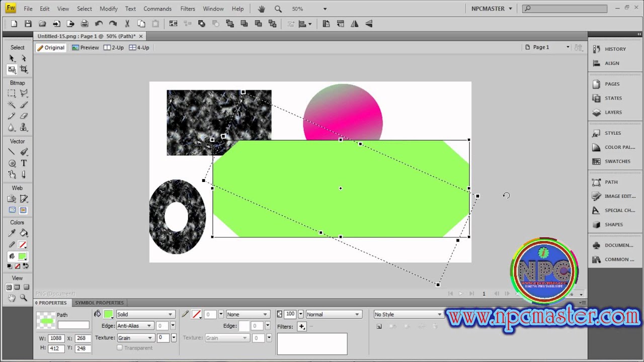644x362 pixels.
Task: Switch to Full Screen mode
Action: (x=26, y=288)
